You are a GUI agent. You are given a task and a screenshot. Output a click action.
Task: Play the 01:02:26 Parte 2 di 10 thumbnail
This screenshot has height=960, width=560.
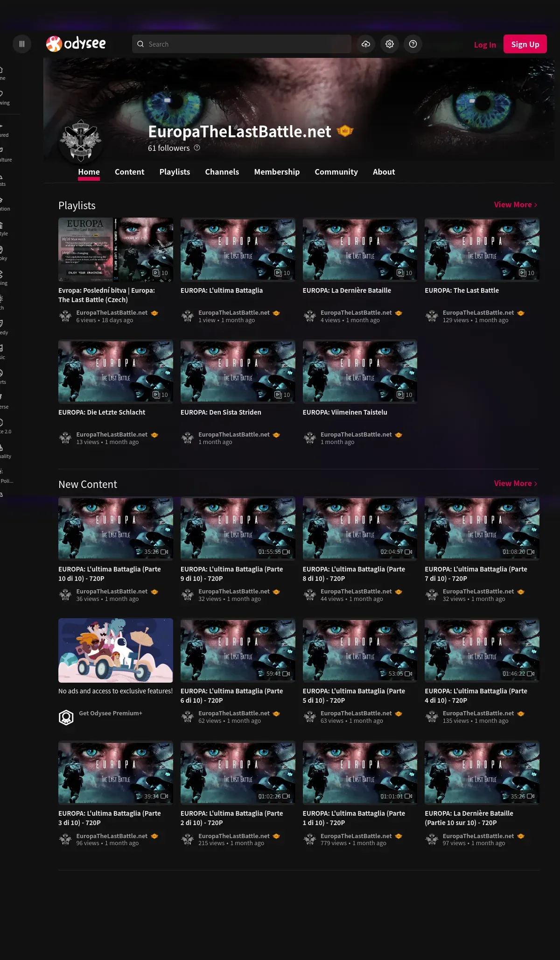tap(238, 773)
